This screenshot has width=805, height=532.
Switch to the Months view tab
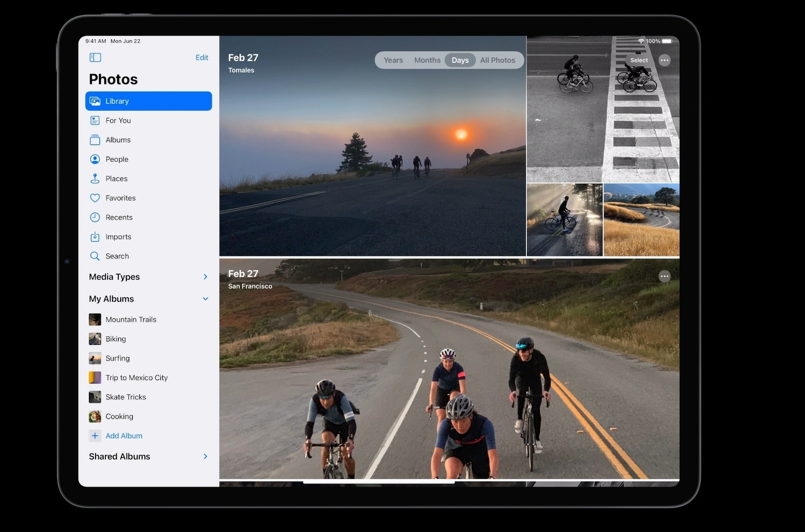pyautogui.click(x=427, y=60)
